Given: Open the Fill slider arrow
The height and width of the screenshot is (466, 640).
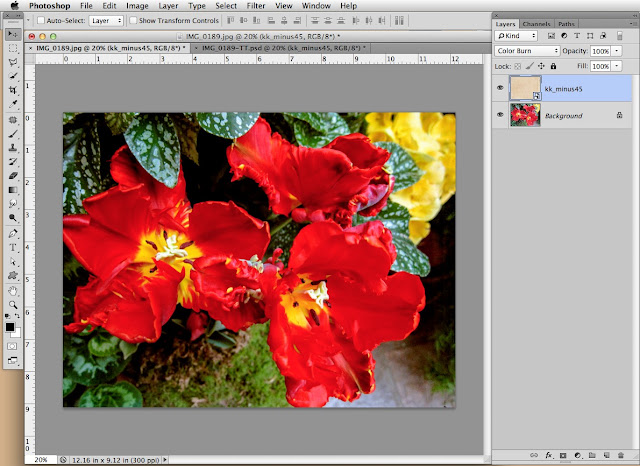Looking at the screenshot, I should click(616, 66).
